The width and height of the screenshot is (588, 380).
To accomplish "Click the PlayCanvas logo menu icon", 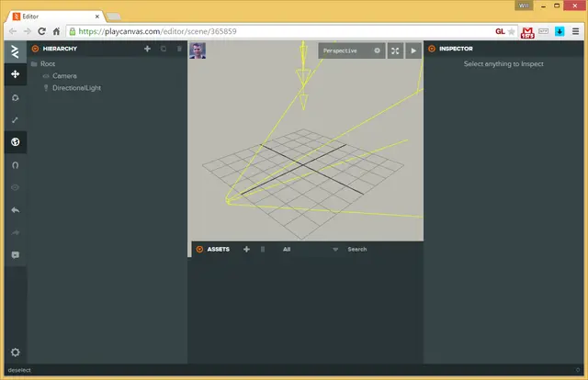I will [x=16, y=51].
